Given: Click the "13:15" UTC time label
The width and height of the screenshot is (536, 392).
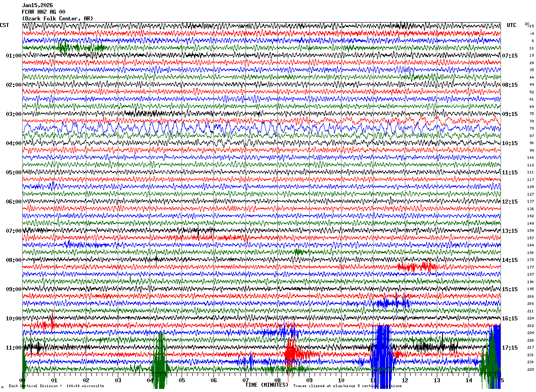Looking at the screenshot, I should [x=510, y=231].
